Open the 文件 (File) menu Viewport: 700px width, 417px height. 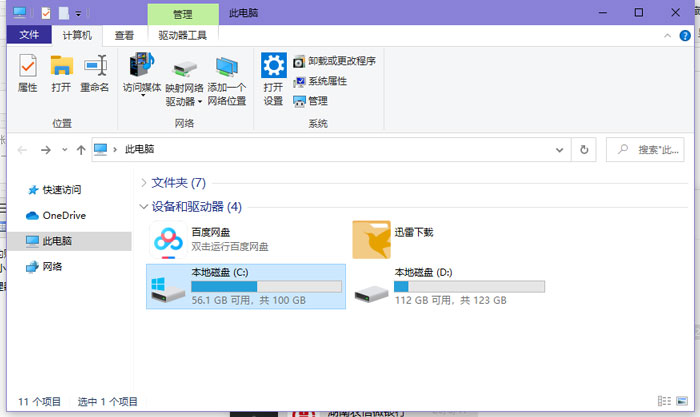29,35
